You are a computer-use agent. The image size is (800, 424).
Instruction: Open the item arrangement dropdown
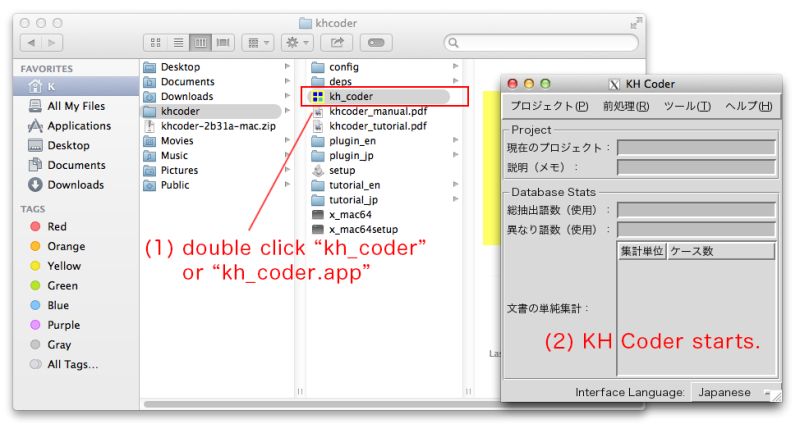(258, 42)
